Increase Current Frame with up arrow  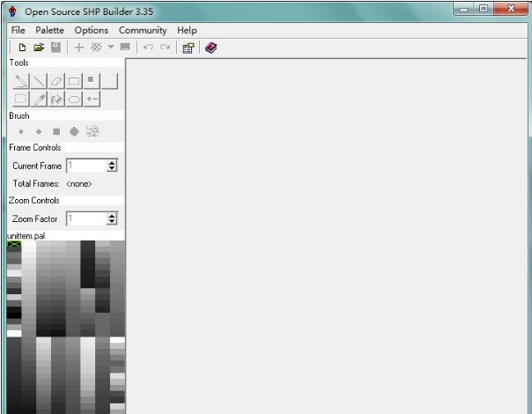click(x=112, y=163)
